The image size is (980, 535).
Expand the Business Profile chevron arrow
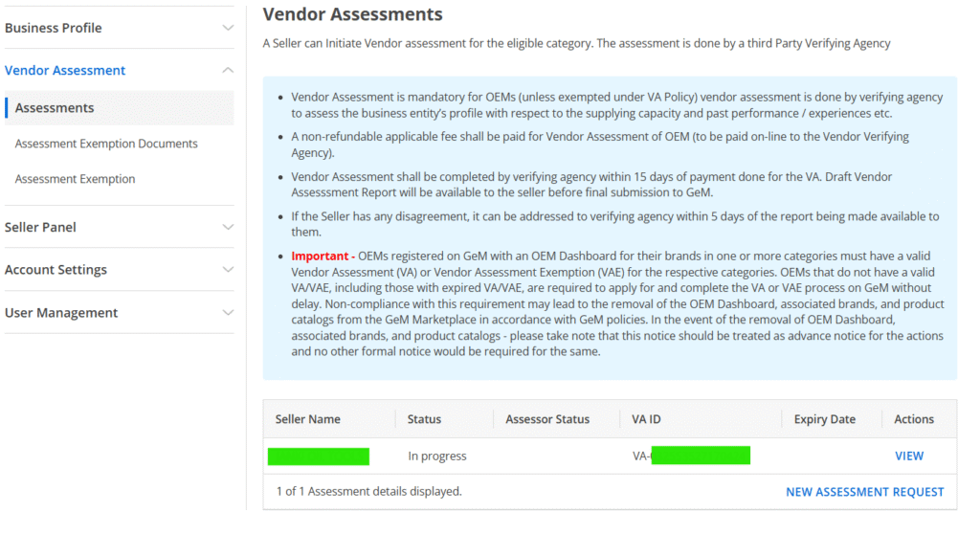[x=227, y=28]
